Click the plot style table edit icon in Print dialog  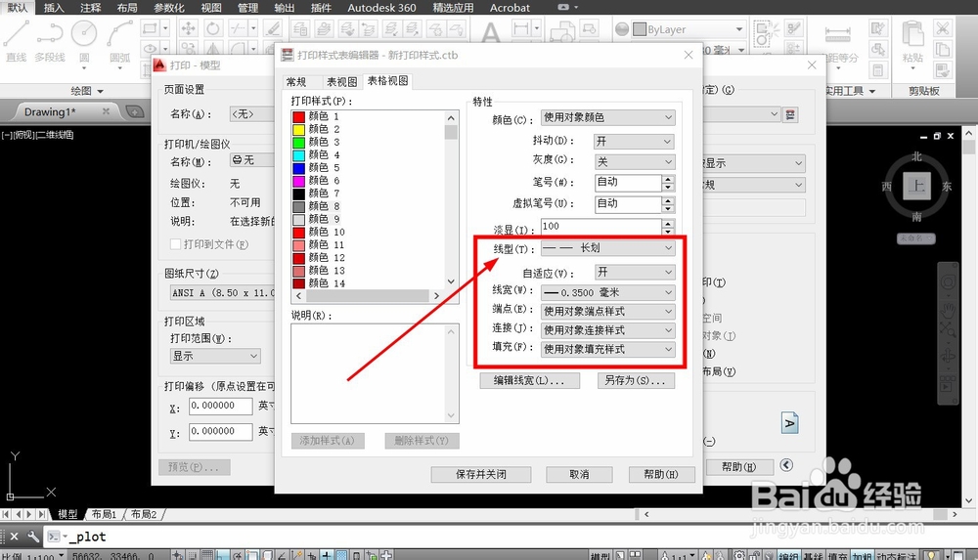790,114
